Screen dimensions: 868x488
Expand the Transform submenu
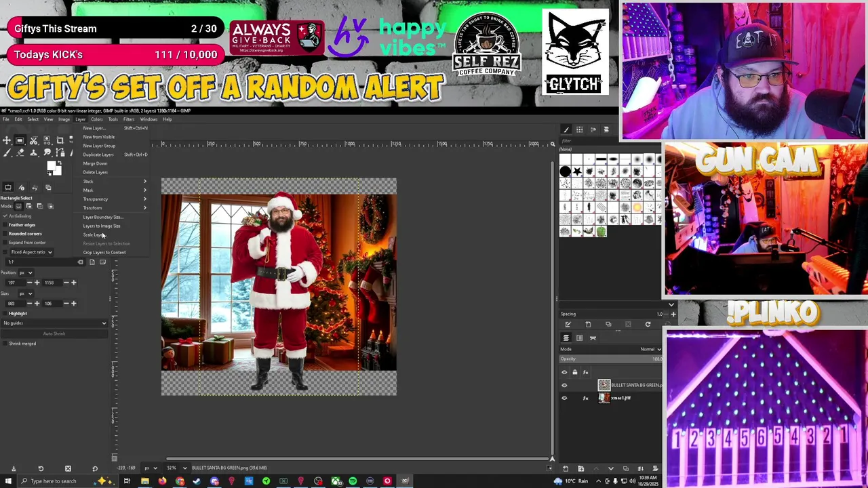[114, 208]
